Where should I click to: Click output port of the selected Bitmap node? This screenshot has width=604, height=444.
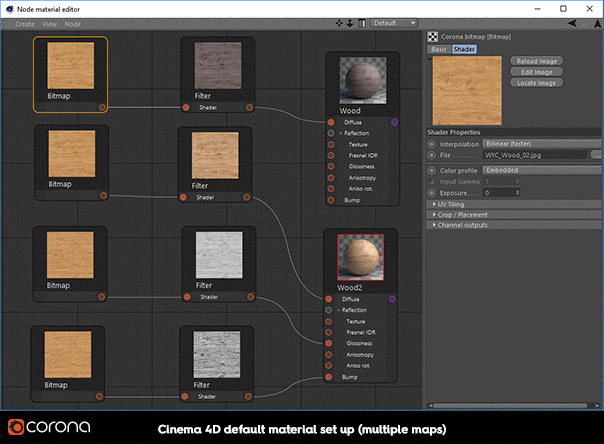(x=102, y=107)
